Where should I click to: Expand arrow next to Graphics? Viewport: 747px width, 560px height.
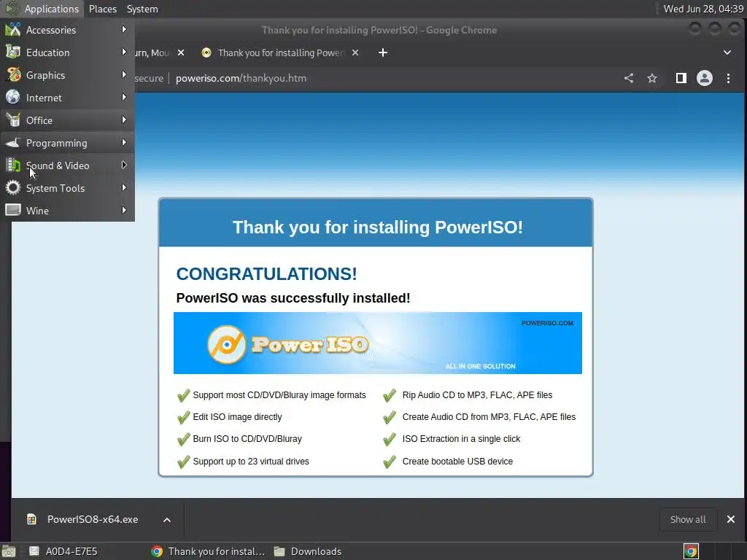point(124,75)
